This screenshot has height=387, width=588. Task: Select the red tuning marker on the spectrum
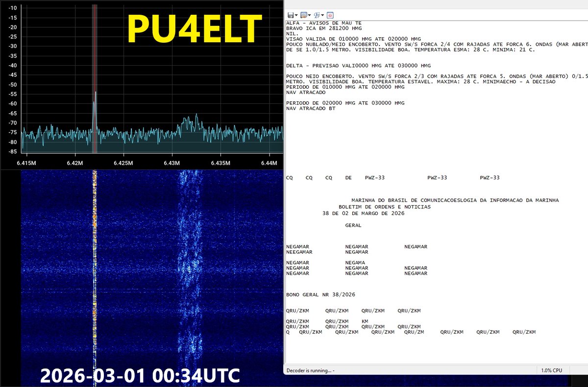pyautogui.click(x=94, y=73)
